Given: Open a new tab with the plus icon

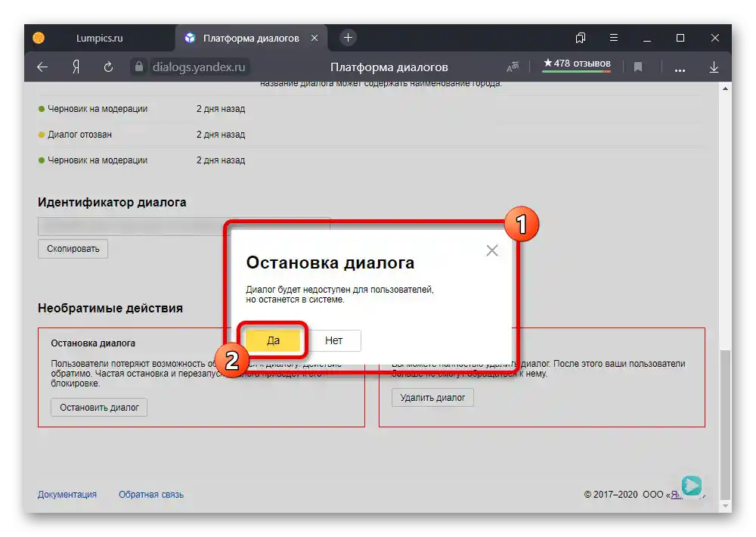Looking at the screenshot, I should [347, 37].
